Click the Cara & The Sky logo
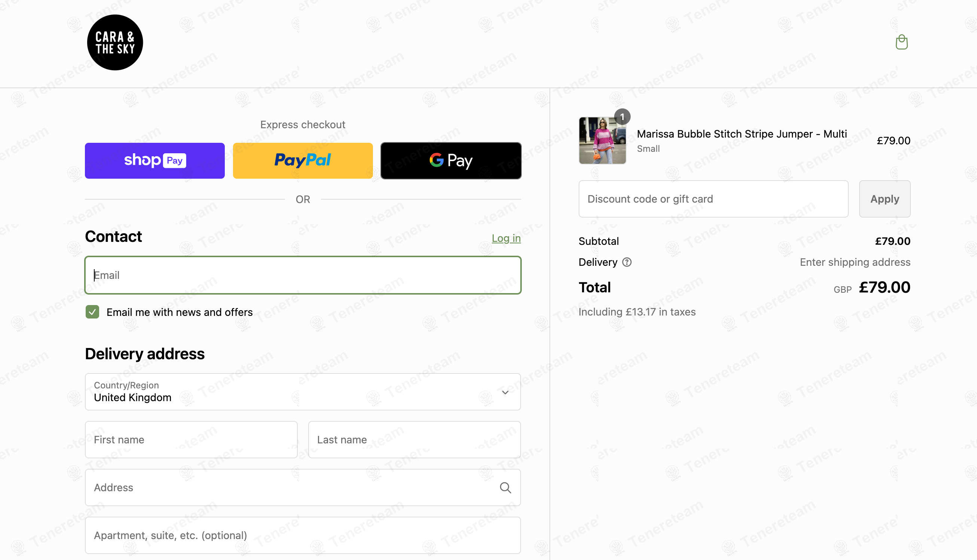Screen dimensions: 977x560 pyautogui.click(x=115, y=42)
